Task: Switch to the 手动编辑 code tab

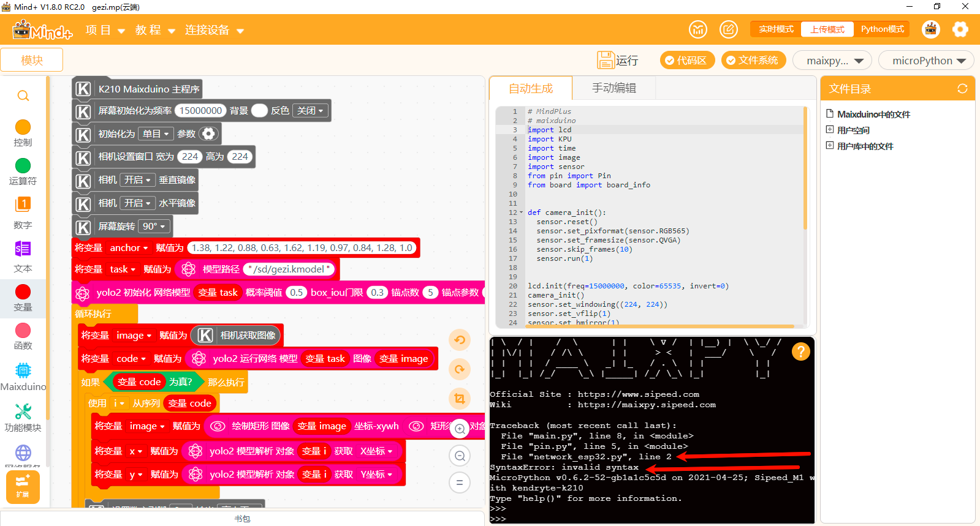Action: (614, 88)
